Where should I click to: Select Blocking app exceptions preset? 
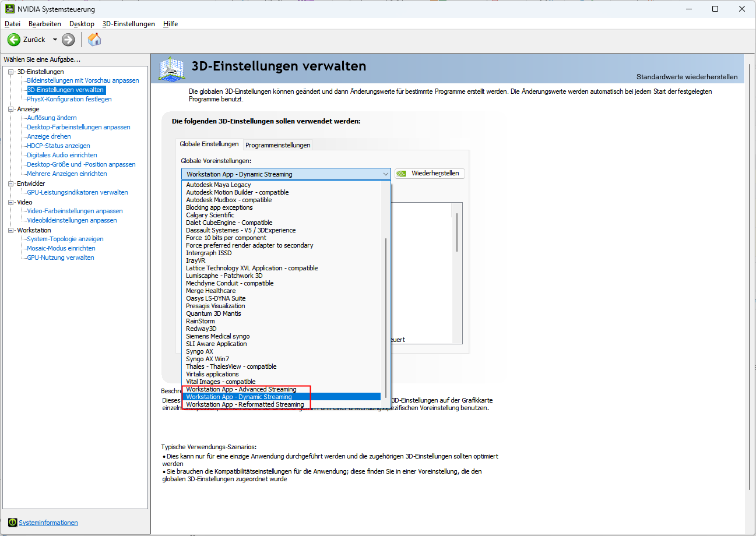[x=281, y=207]
